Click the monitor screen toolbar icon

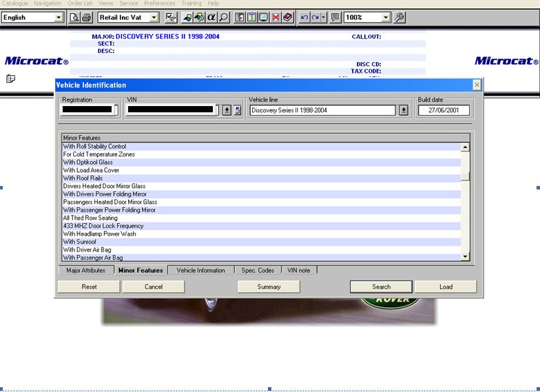(x=263, y=17)
